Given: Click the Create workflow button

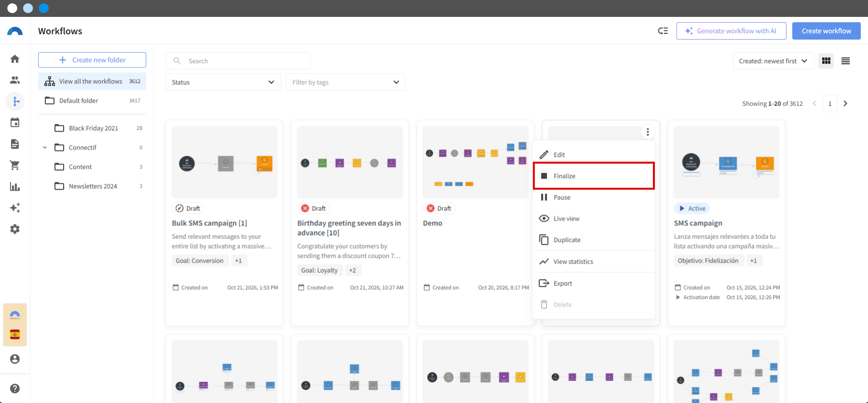Looking at the screenshot, I should [x=827, y=31].
